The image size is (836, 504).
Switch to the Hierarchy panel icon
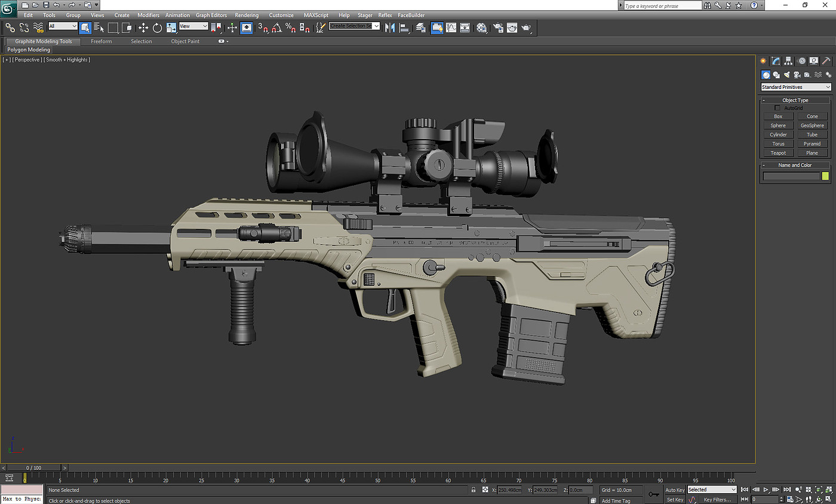pos(788,61)
